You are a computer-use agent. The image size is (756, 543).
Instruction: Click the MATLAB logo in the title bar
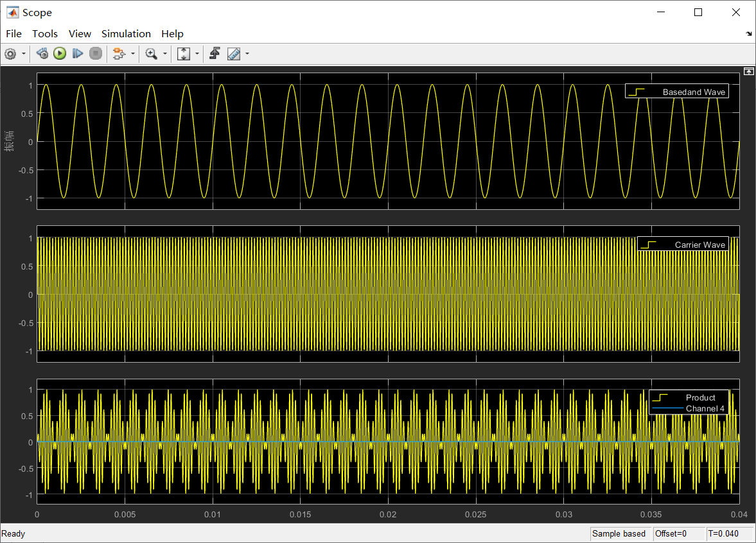(12, 13)
